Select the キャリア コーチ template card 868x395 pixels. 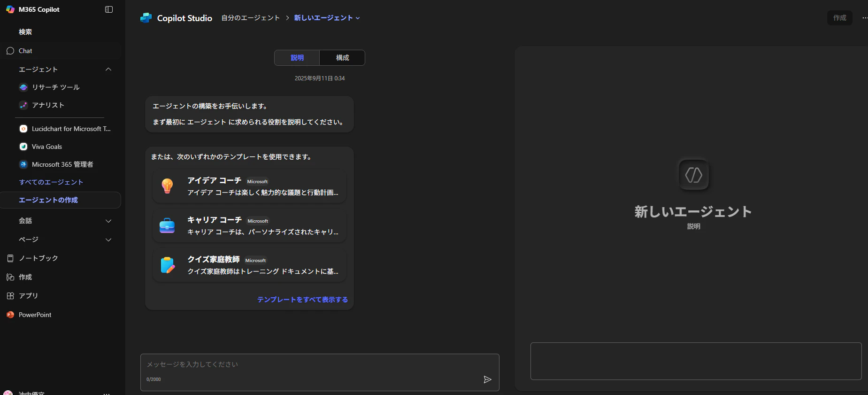[249, 225]
